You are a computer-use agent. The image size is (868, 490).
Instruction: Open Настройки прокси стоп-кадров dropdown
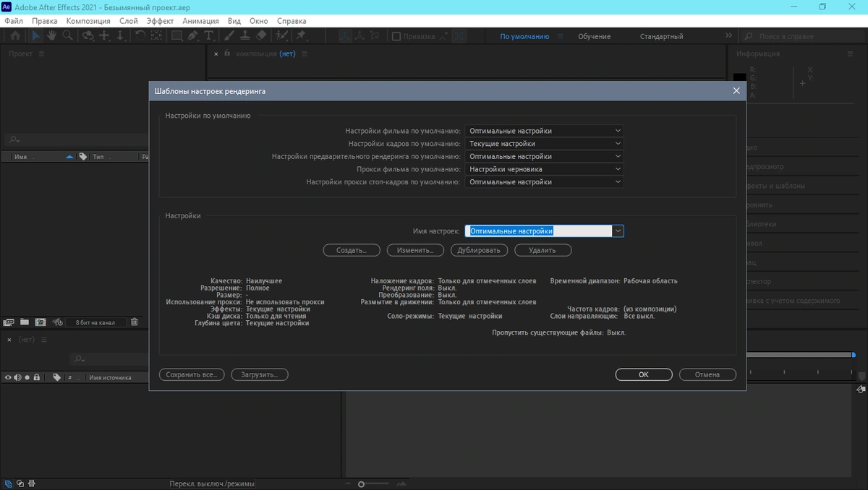pos(544,182)
